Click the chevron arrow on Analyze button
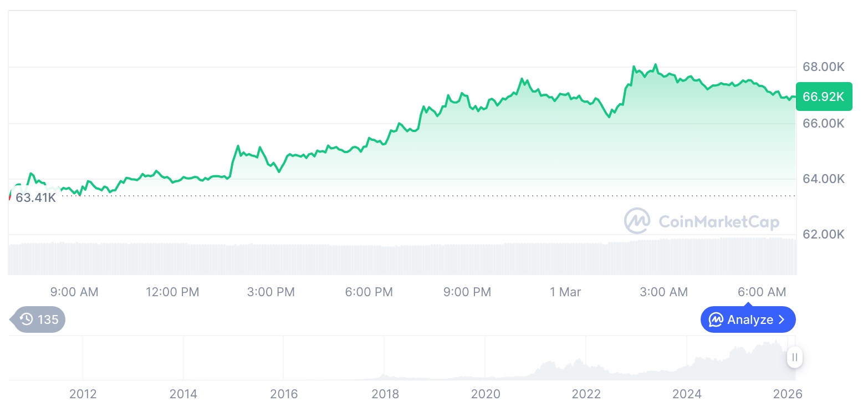The width and height of the screenshot is (868, 406). point(782,320)
